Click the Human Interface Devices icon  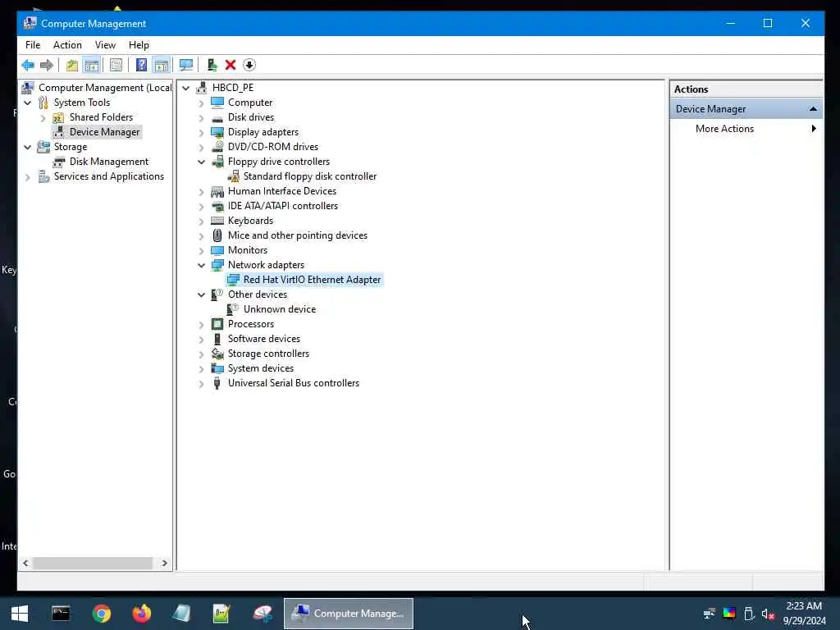coord(217,191)
